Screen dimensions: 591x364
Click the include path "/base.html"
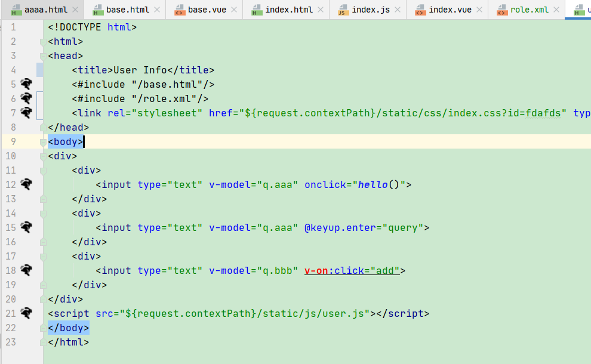click(x=167, y=84)
